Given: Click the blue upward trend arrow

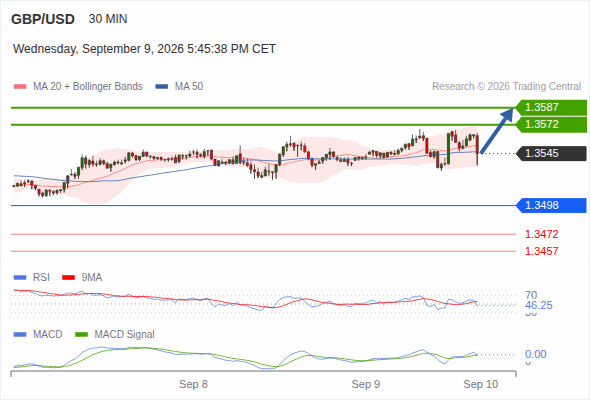Looking at the screenshot, I should tap(497, 131).
